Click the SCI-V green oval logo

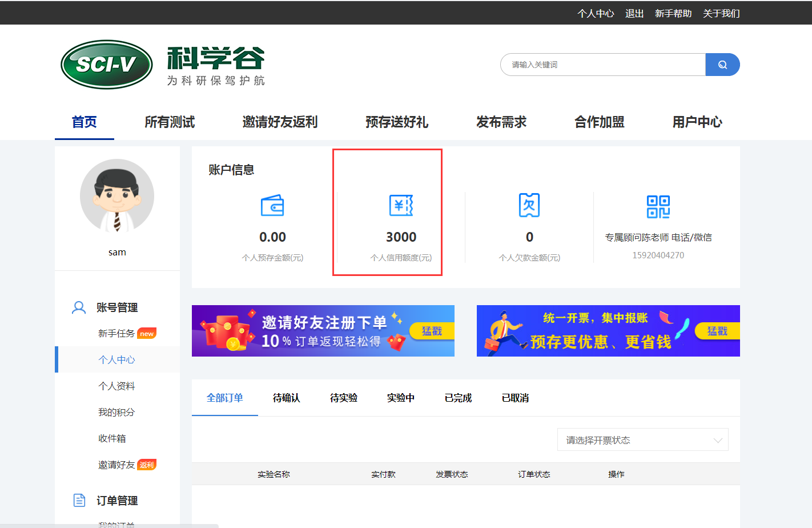coord(107,65)
